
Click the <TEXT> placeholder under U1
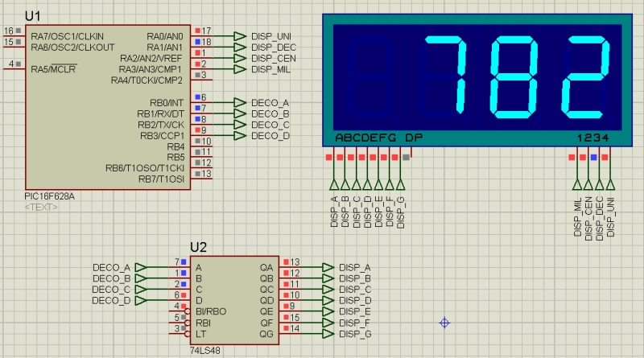[x=41, y=208]
